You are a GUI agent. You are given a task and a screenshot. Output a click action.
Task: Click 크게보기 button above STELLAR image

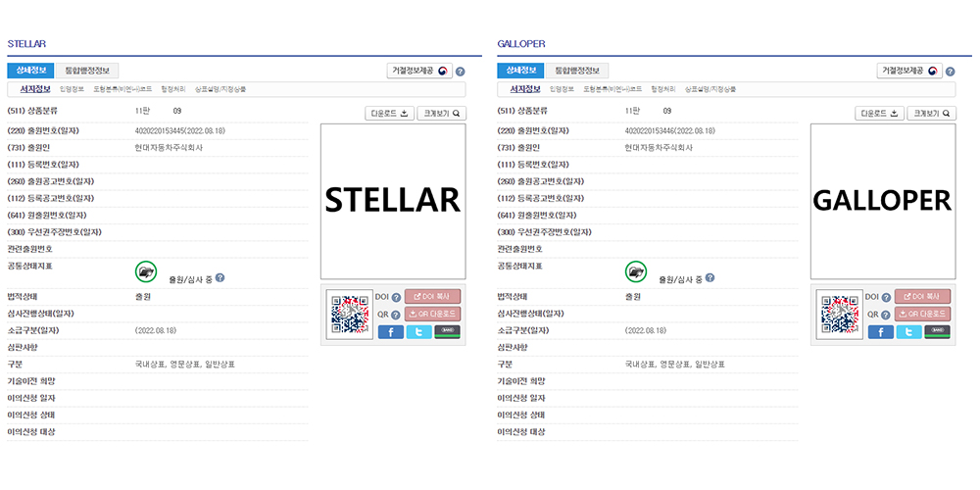tap(441, 114)
